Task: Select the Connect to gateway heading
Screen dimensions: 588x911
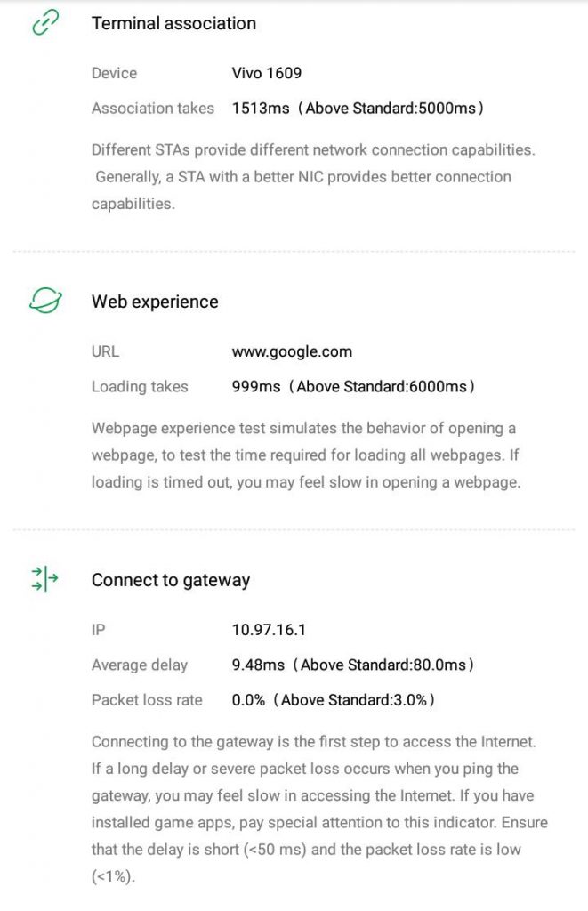Action: point(171,580)
